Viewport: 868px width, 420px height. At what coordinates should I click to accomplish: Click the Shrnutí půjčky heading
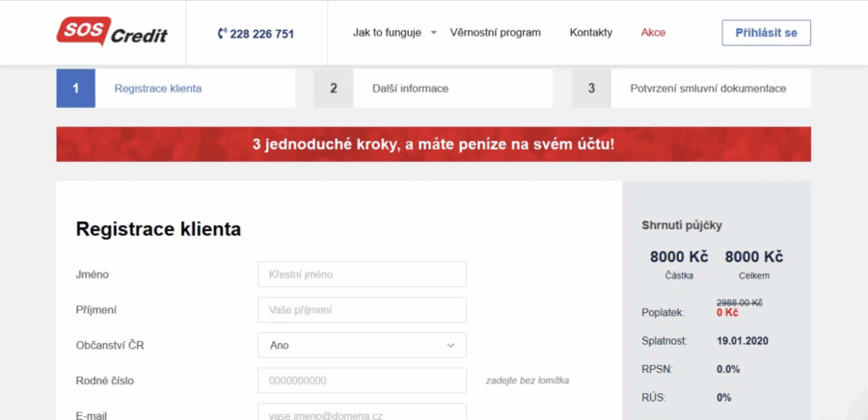(682, 225)
